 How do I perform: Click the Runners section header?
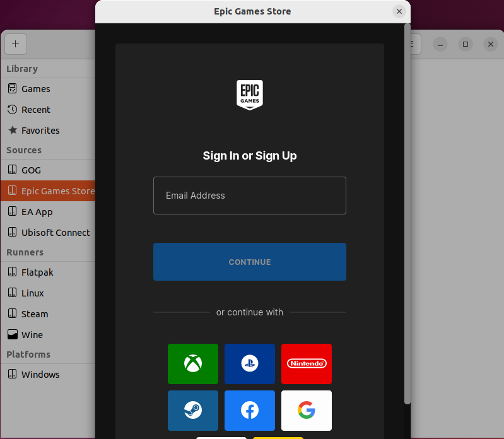pyautogui.click(x=25, y=252)
